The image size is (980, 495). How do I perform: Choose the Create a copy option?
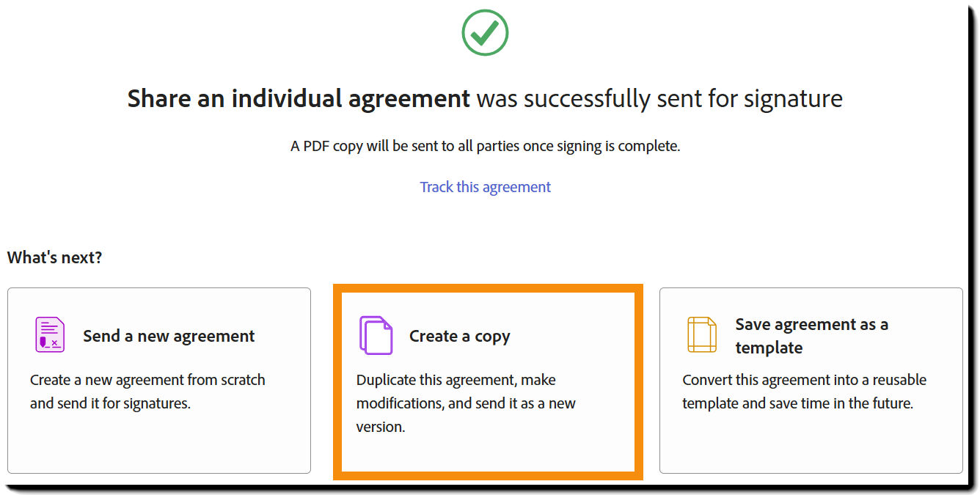click(487, 379)
